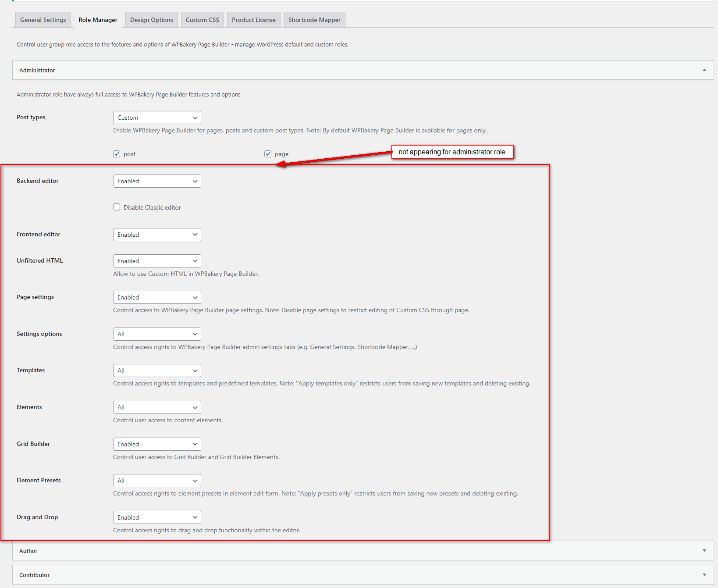Go to the Product License tab
Screen dimensions: 718x588
click(x=254, y=20)
